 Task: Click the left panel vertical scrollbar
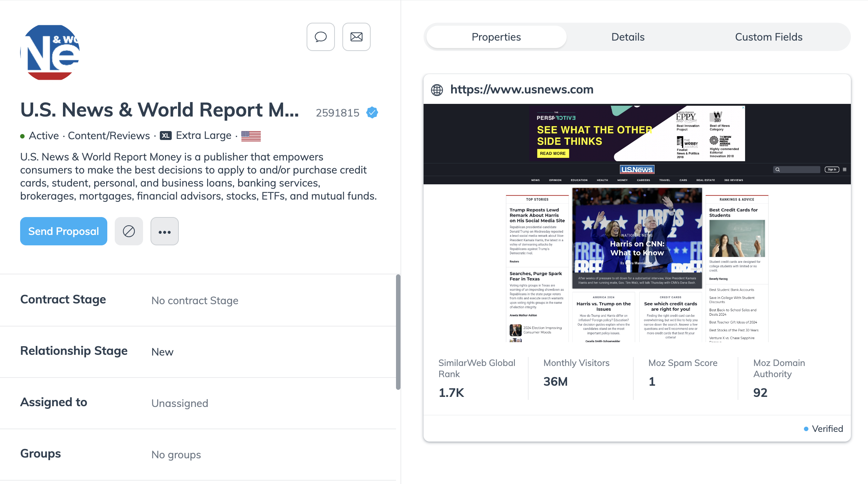(x=398, y=332)
